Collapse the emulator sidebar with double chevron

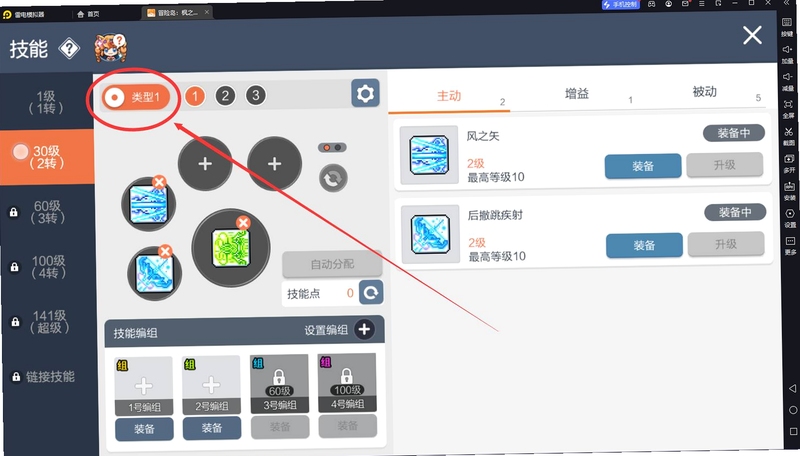pos(786,3)
